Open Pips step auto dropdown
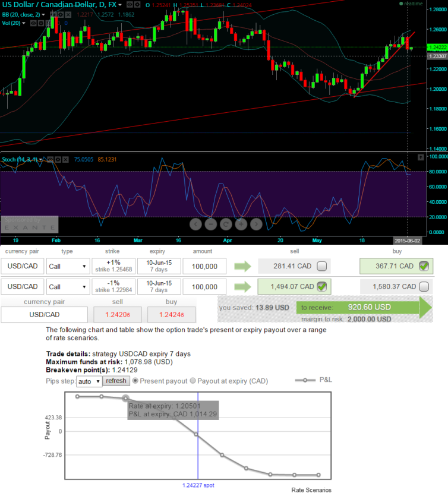Viewport: 448px width, 493px height. (x=89, y=381)
